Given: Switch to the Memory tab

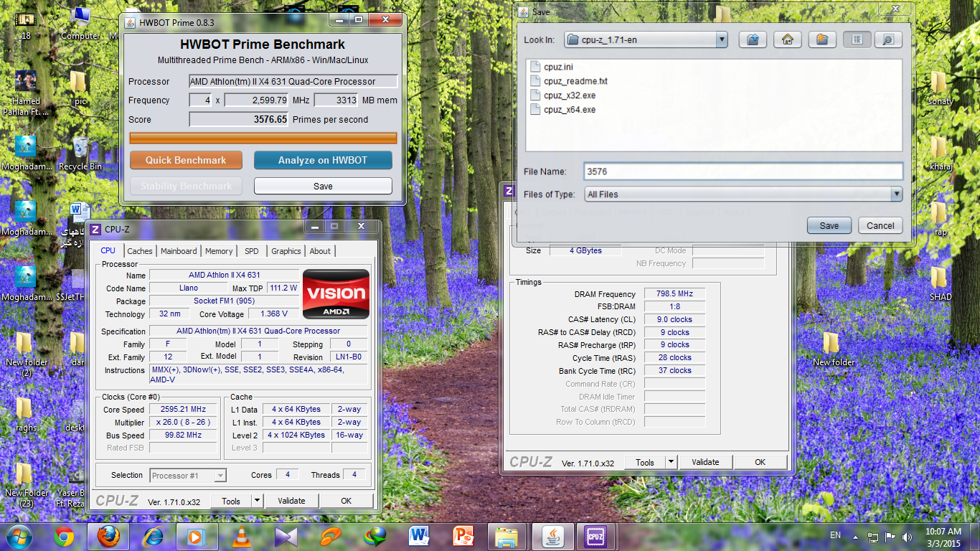Looking at the screenshot, I should (x=219, y=251).
